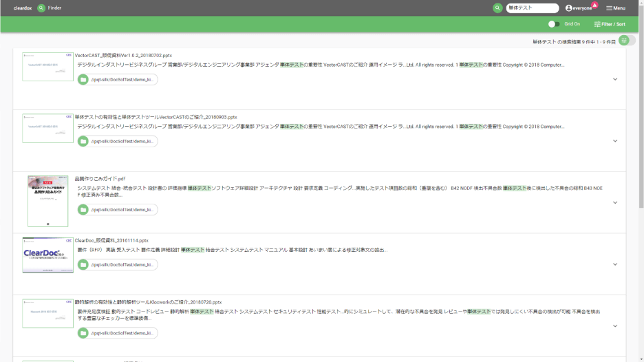Expand the 静的解析の有効性 result chevron
This screenshot has width=644, height=362.
tap(615, 326)
